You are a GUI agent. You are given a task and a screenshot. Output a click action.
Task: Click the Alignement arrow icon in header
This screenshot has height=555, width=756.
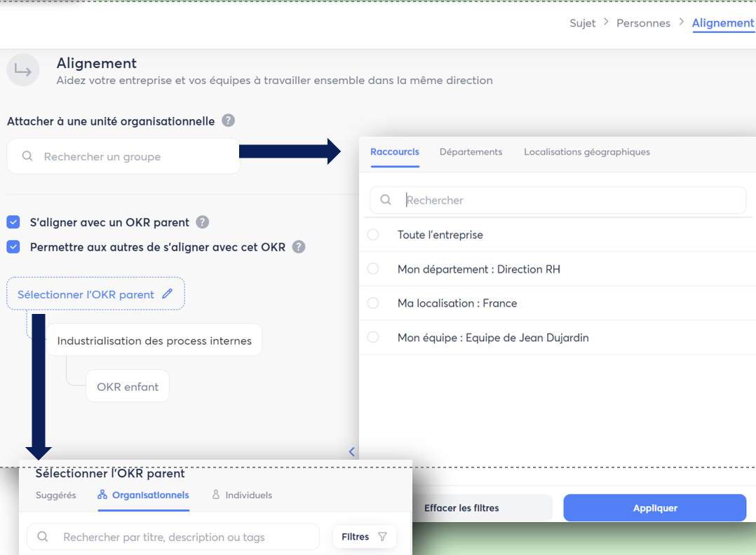[23, 71]
